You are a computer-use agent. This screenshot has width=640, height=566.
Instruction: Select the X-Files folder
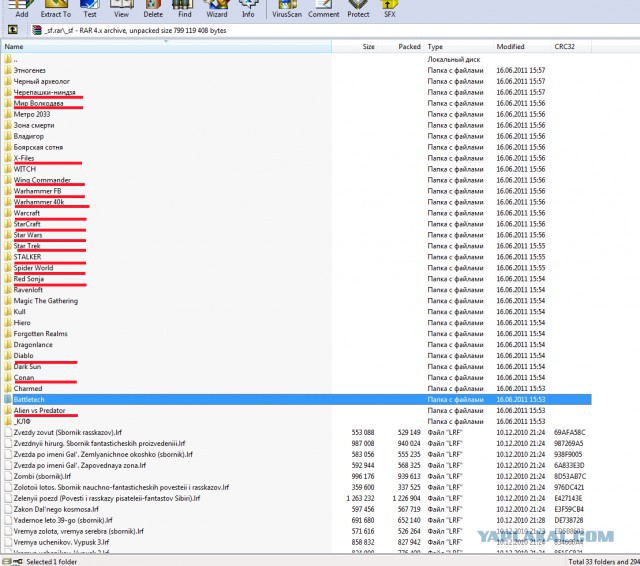tap(297, 158)
